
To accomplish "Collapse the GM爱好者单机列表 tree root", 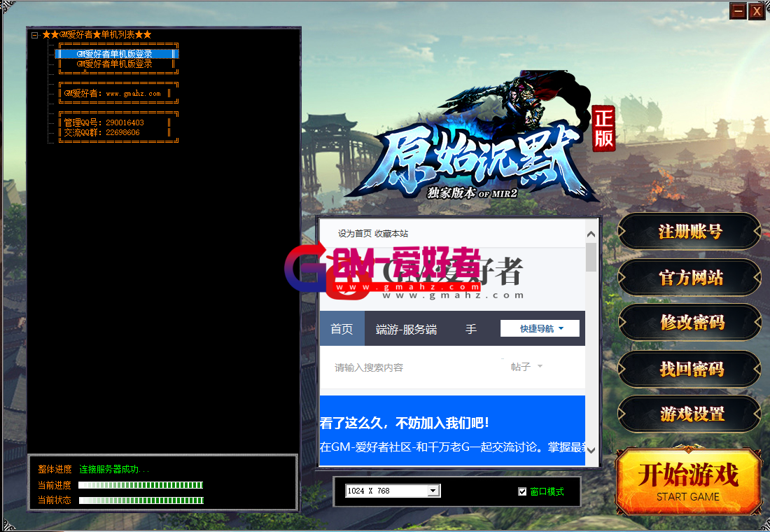I will pos(34,35).
